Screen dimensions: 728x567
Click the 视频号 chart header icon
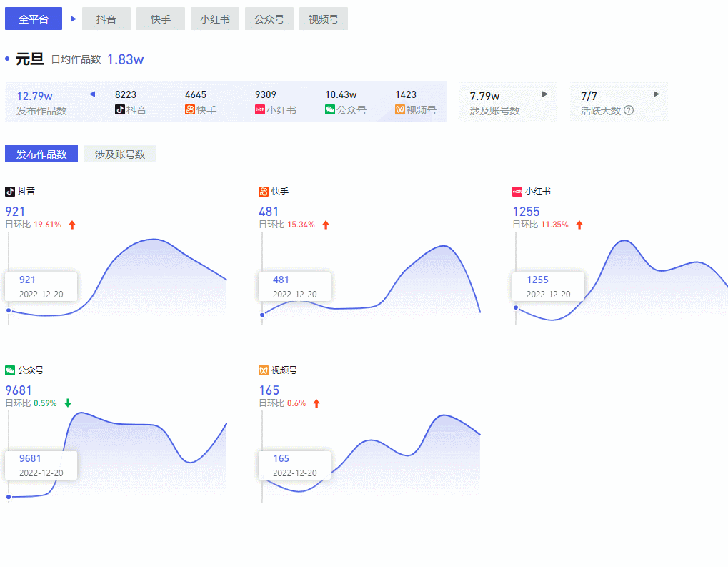click(263, 370)
